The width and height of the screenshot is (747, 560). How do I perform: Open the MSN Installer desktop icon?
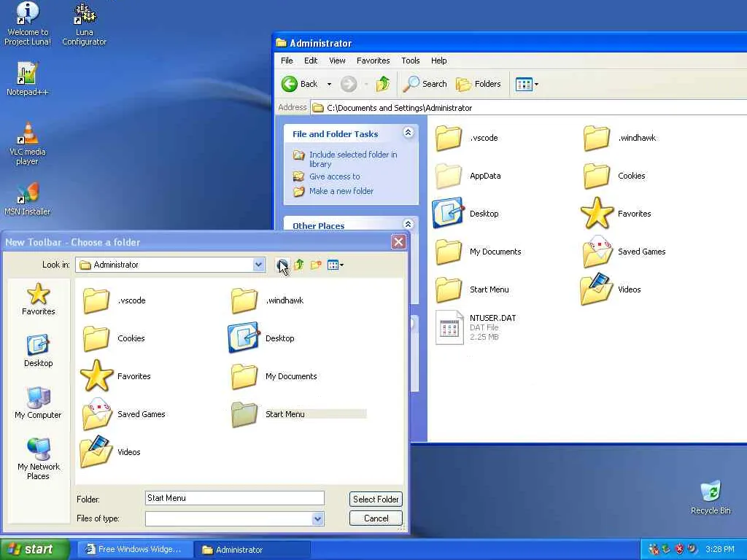point(28,199)
